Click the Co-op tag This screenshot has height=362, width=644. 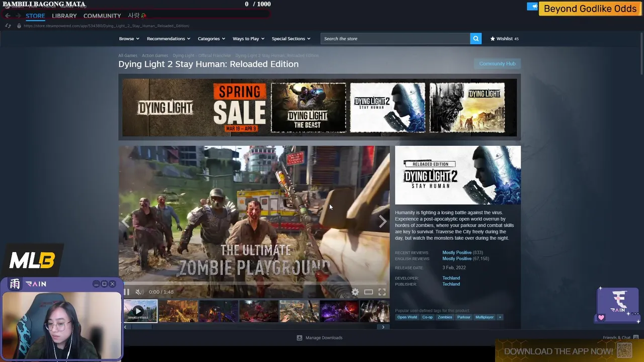427,317
